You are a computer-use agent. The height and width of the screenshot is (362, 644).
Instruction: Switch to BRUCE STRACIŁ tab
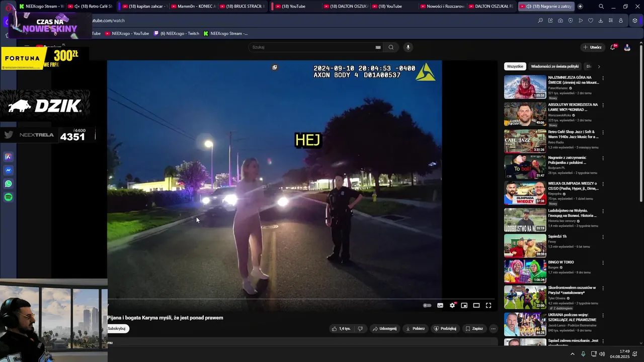coord(243,7)
